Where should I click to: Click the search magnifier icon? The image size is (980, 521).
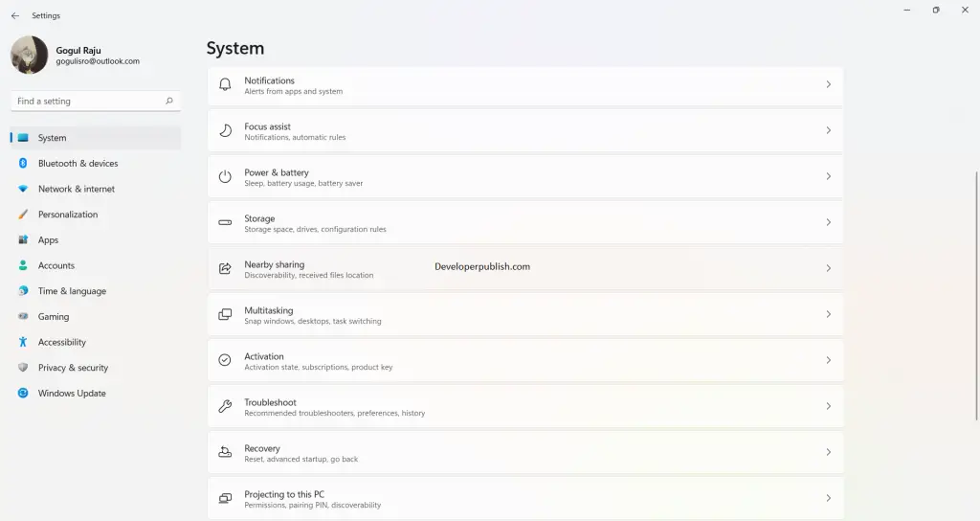click(169, 101)
